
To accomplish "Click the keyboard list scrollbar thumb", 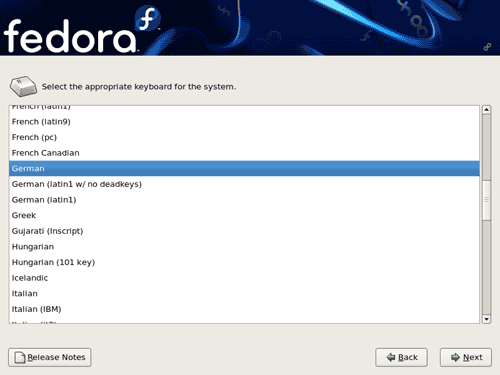I will (486, 200).
